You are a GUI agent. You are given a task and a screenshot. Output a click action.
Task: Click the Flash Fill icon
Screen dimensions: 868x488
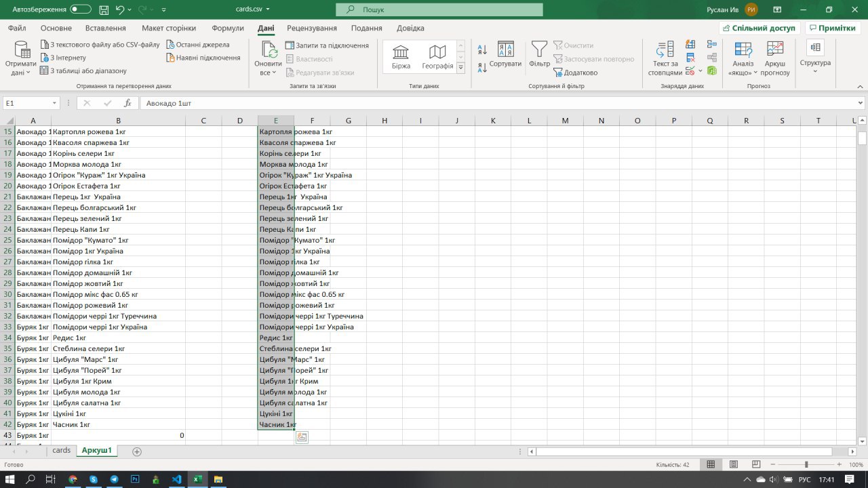(x=691, y=45)
